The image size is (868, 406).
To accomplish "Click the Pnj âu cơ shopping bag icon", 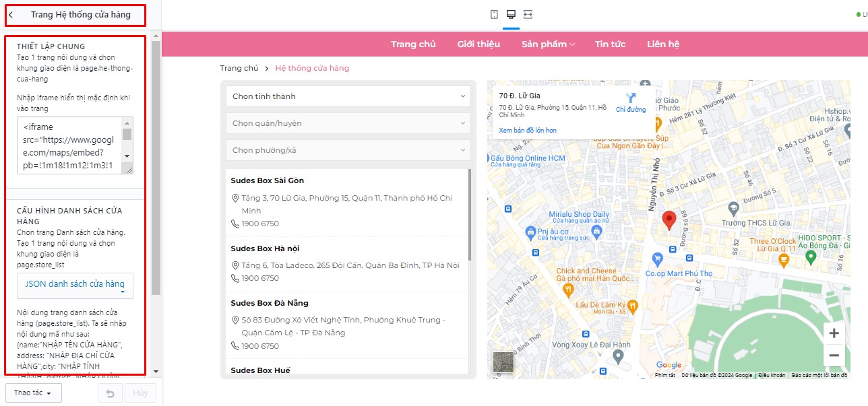I will pyautogui.click(x=530, y=232).
